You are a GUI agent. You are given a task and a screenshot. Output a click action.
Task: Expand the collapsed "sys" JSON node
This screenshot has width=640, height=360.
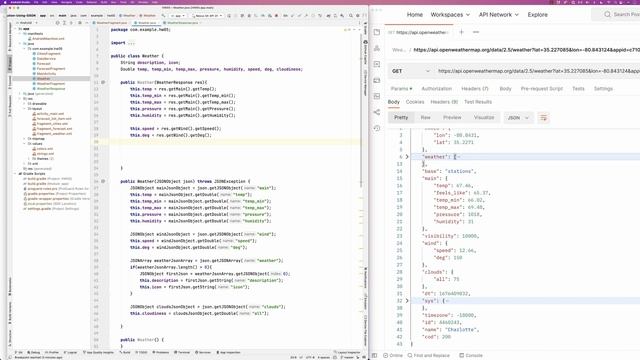407,301
